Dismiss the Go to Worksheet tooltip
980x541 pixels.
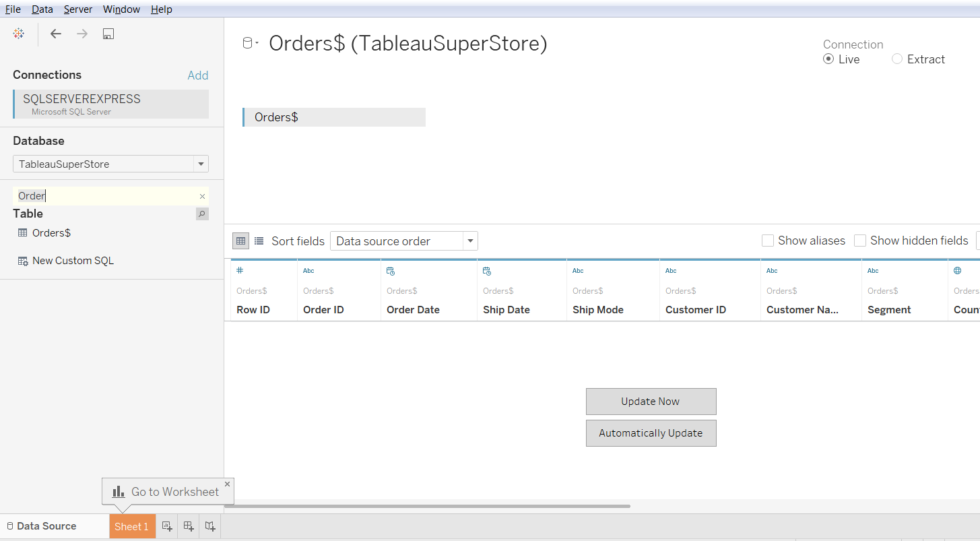[x=227, y=484]
